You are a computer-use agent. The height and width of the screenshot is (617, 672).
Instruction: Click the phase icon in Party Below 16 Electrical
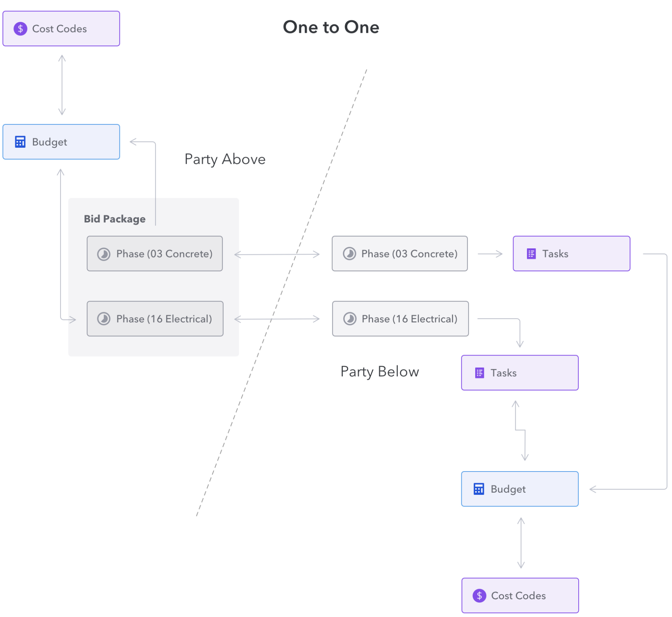350,319
